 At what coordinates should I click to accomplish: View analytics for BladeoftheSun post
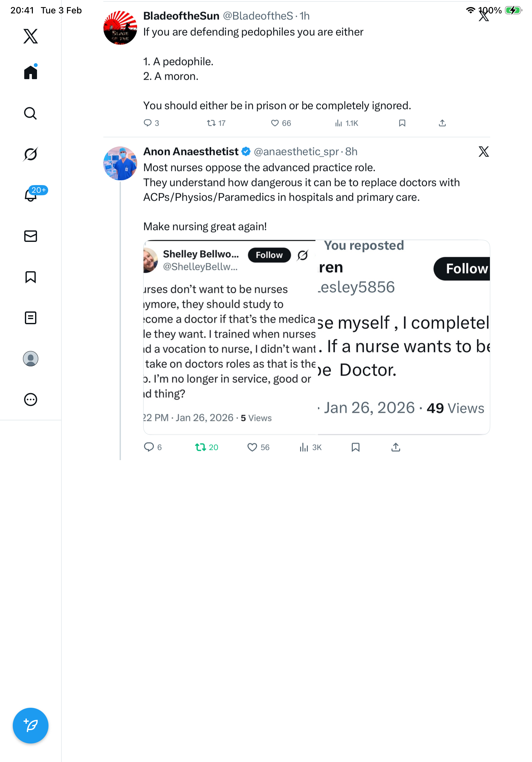338,123
